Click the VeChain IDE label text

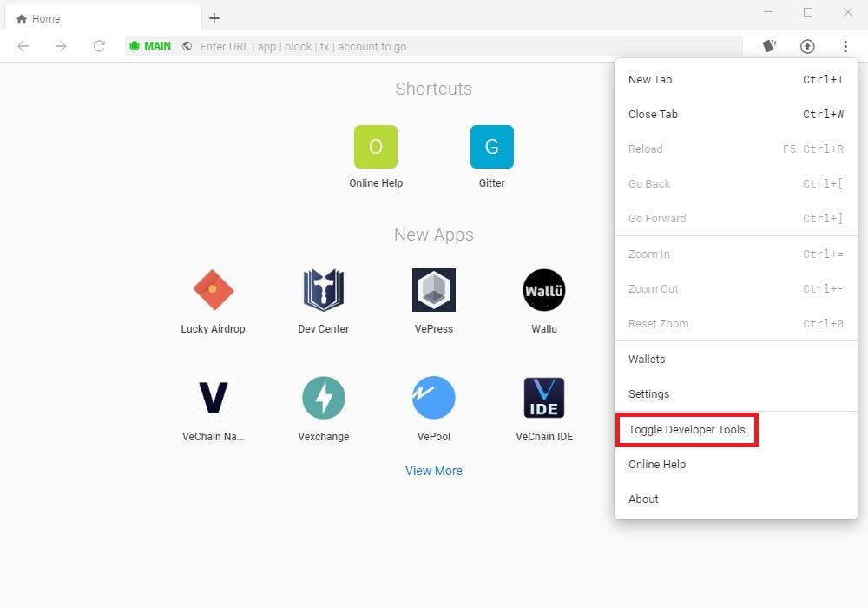544,436
